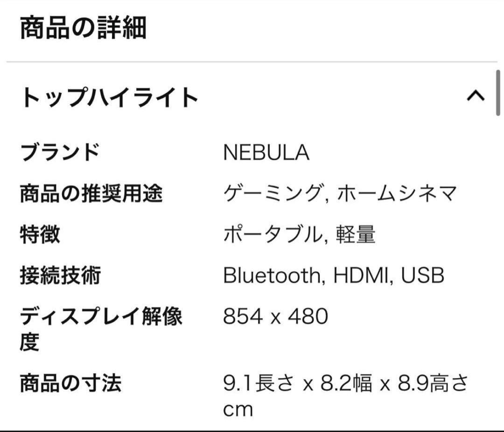Screen dimensions: 504x432
Task: Click the ブランド row label
Action: coord(59,150)
